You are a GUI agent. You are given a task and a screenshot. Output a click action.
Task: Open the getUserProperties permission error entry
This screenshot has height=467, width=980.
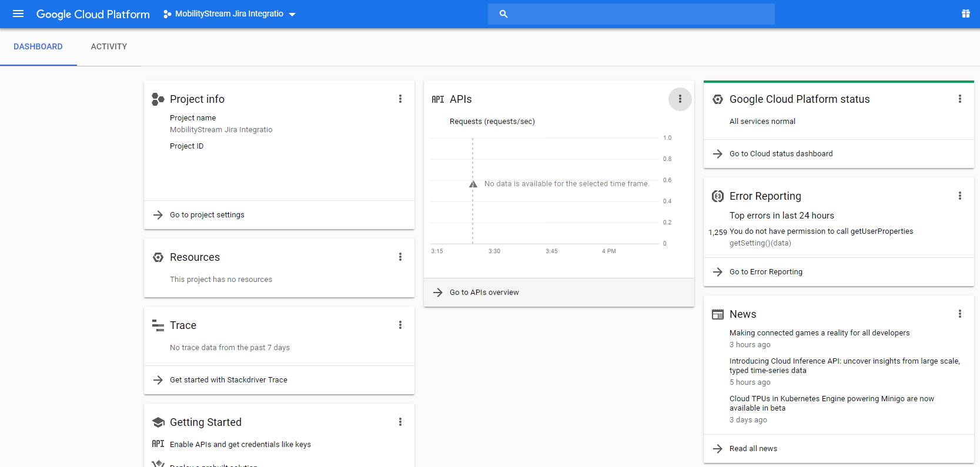[821, 231]
